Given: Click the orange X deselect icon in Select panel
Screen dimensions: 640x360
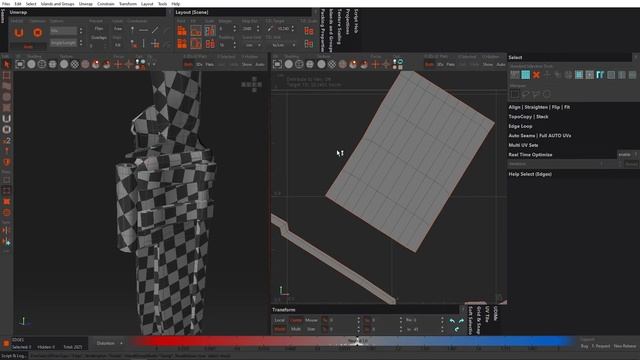Looking at the screenshot, I should click(536, 75).
